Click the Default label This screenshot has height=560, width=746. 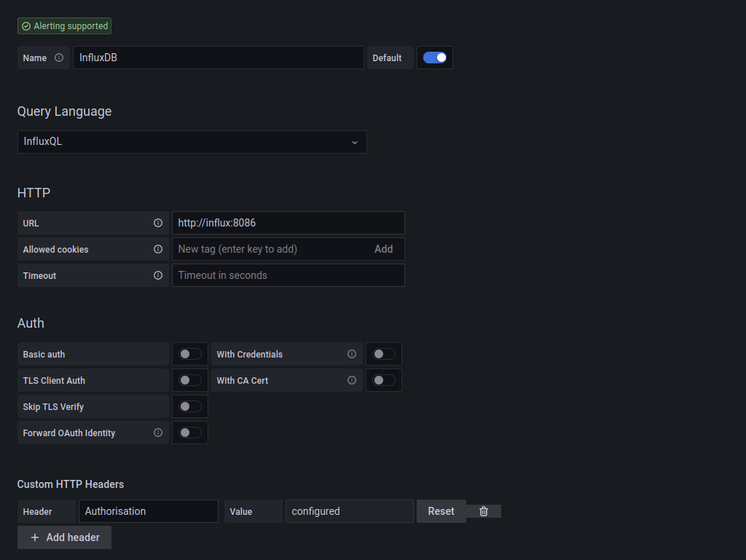click(x=387, y=58)
